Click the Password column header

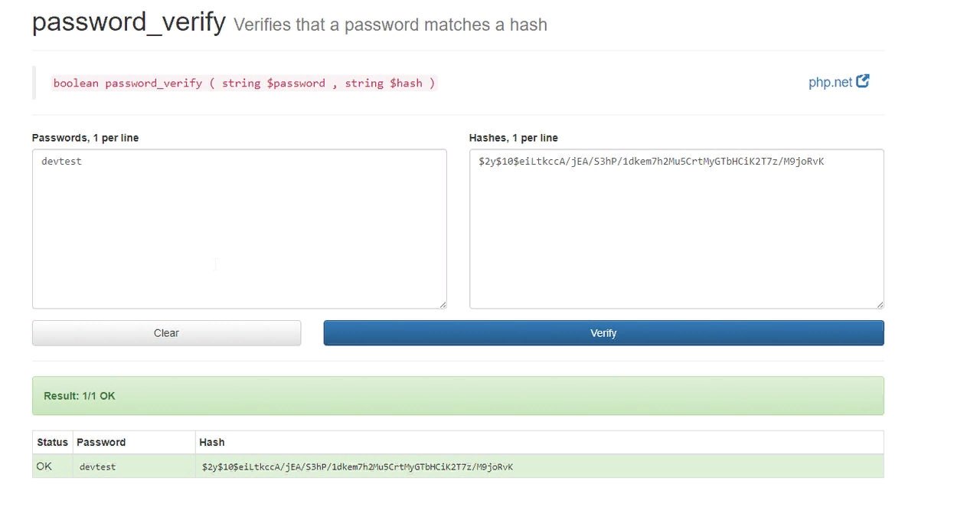click(101, 442)
